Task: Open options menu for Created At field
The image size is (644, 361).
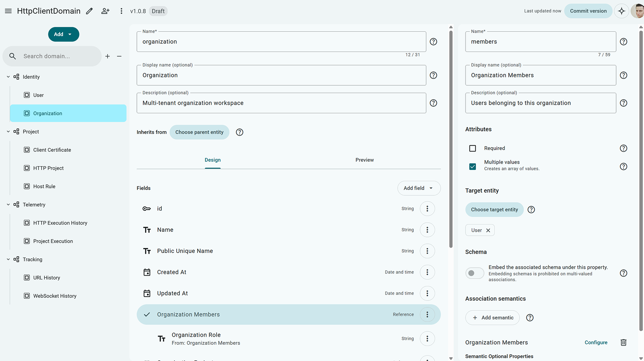Action: coord(427,272)
